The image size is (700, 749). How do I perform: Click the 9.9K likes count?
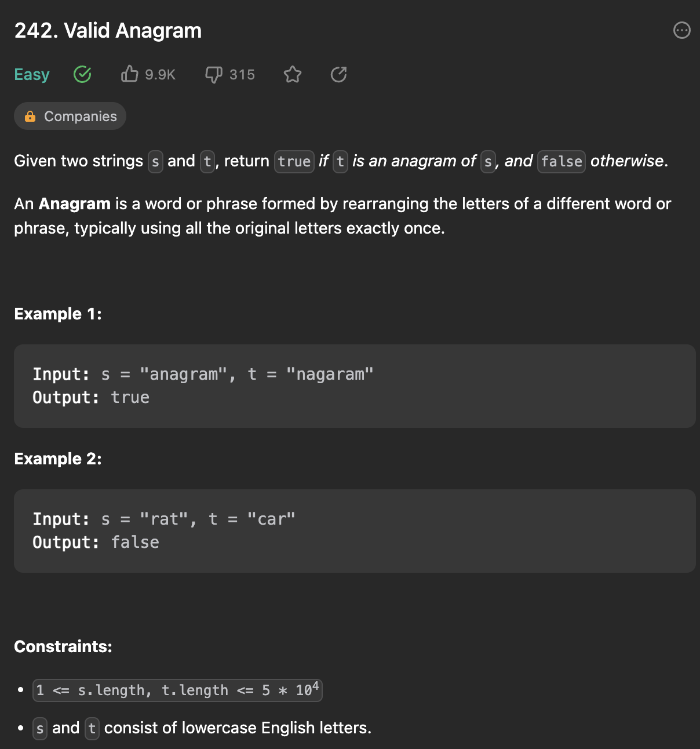pos(160,75)
